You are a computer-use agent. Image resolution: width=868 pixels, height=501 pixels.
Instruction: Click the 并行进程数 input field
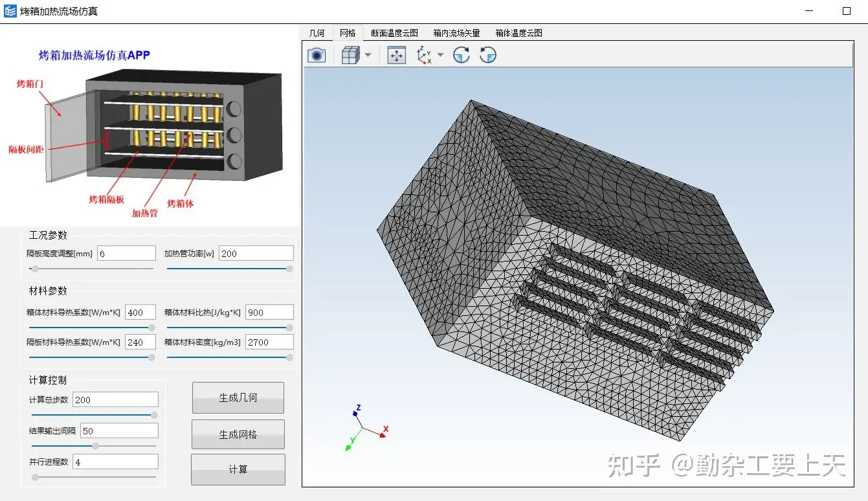pos(115,462)
